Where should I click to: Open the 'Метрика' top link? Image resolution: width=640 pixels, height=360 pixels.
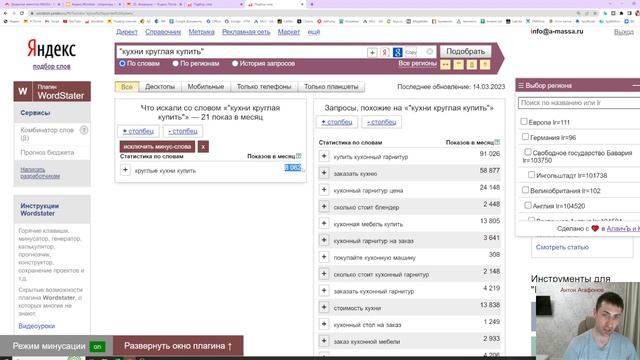pos(202,32)
